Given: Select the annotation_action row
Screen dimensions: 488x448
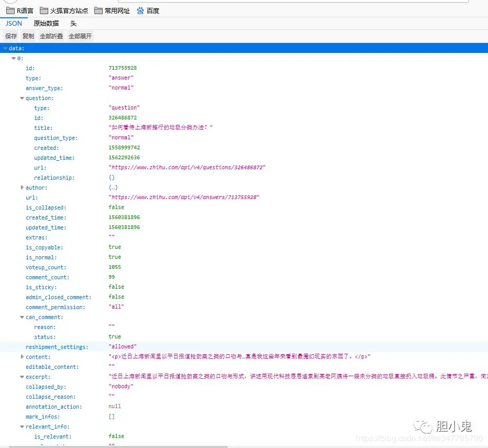Looking at the screenshot, I should [x=244, y=407].
